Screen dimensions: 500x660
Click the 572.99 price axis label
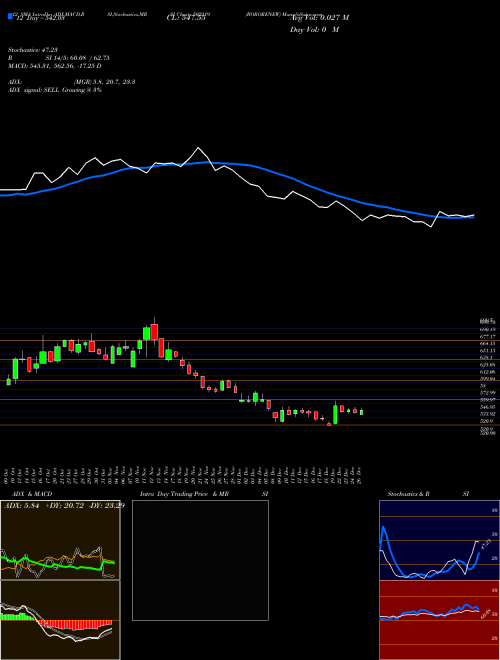point(488,393)
